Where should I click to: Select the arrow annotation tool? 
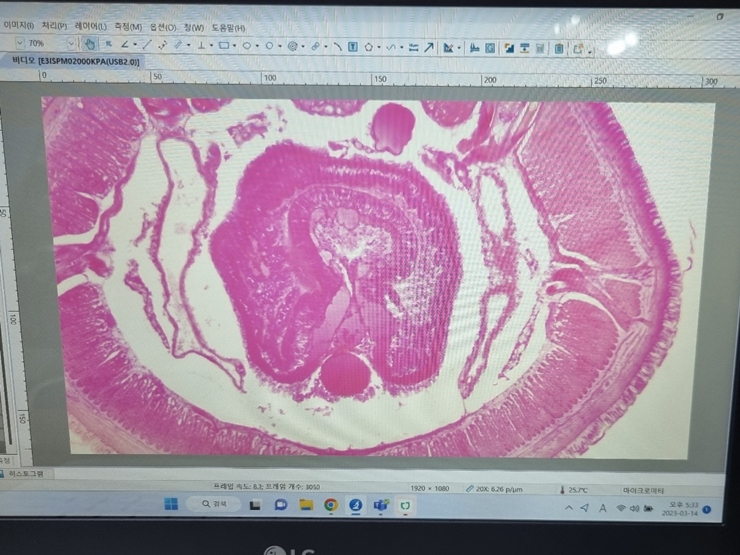click(x=429, y=46)
